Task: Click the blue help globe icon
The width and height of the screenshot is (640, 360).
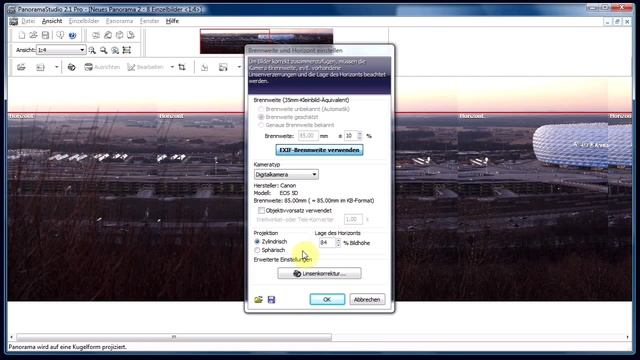Action: [72, 36]
